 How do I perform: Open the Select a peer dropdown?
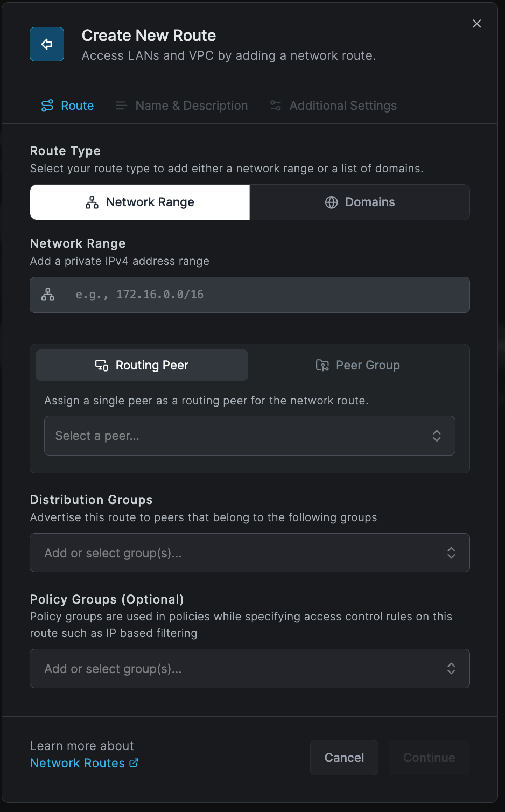[249, 436]
